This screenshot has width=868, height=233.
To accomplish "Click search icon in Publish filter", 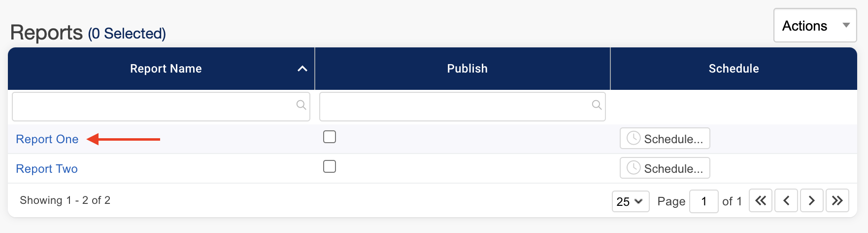I will click(597, 105).
